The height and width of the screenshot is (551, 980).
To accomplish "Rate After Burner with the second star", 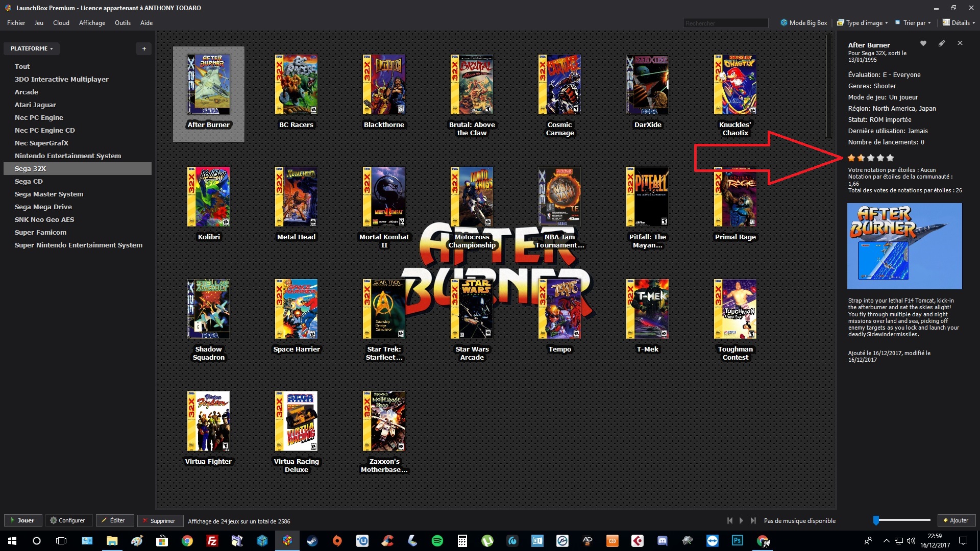I will coord(861,158).
